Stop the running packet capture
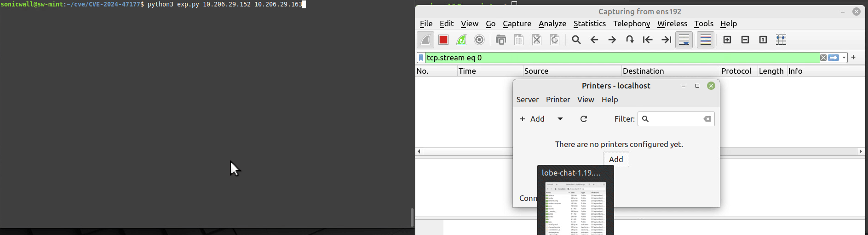868x235 pixels. pyautogui.click(x=443, y=40)
